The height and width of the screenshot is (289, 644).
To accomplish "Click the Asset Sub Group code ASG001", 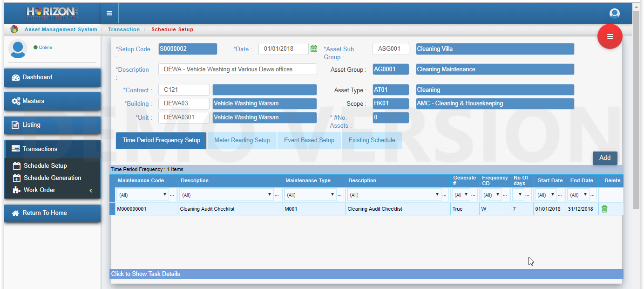I will pyautogui.click(x=391, y=49).
